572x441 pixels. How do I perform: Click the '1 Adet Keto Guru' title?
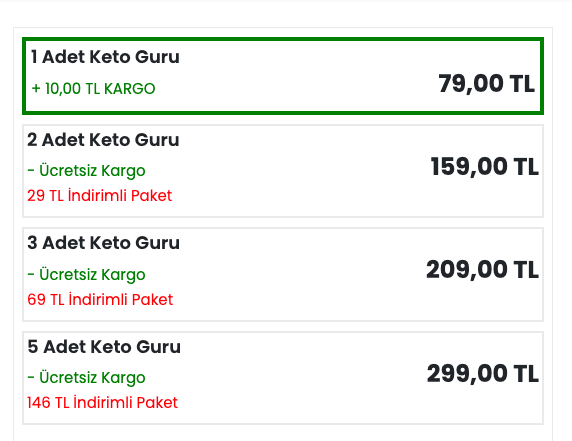click(x=105, y=57)
